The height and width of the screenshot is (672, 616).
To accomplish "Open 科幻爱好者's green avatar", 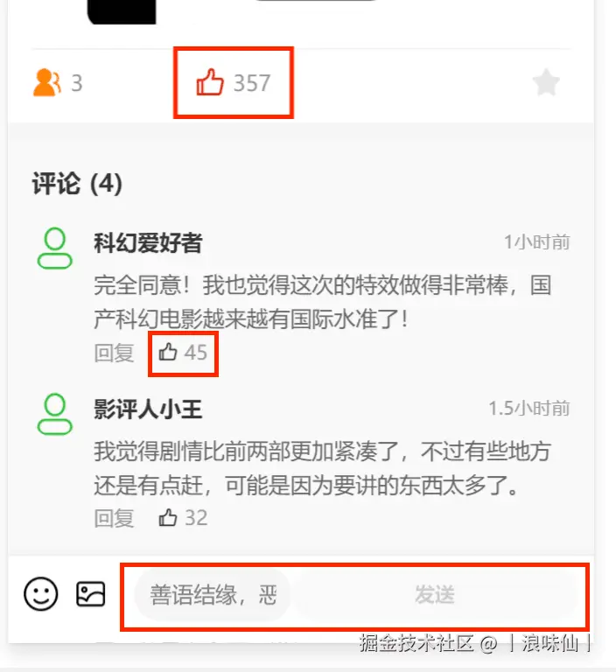I will pyautogui.click(x=55, y=248).
